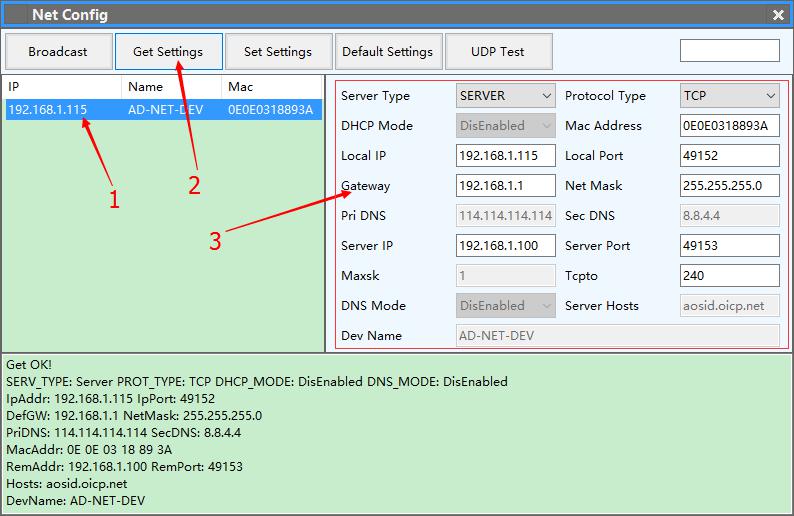Expand the Protocol Type dropdown
This screenshot has height=516, width=794.
729,96
